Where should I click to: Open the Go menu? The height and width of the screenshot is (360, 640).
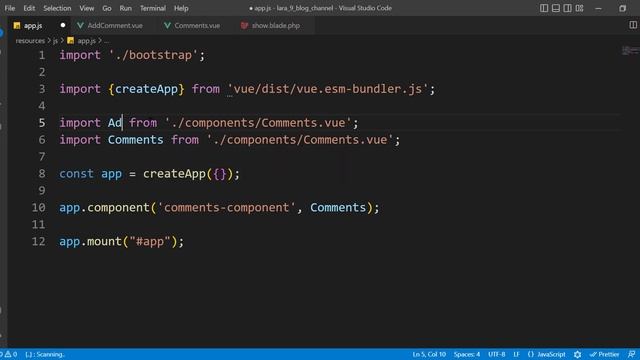point(107,8)
